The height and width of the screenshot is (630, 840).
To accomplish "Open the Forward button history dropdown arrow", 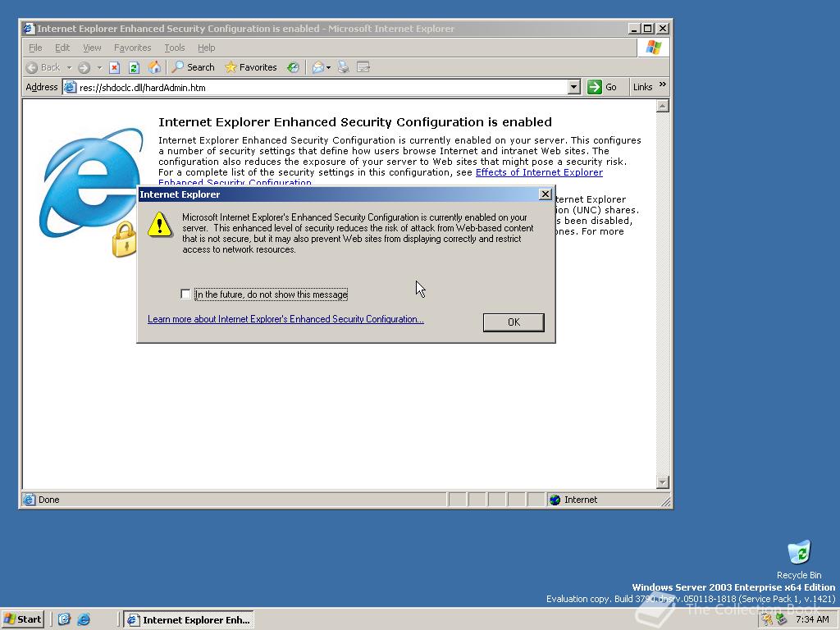I will pos(99,67).
